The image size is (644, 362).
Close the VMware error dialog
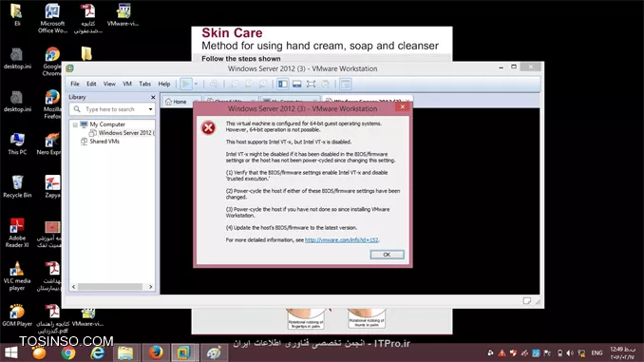(x=403, y=106)
